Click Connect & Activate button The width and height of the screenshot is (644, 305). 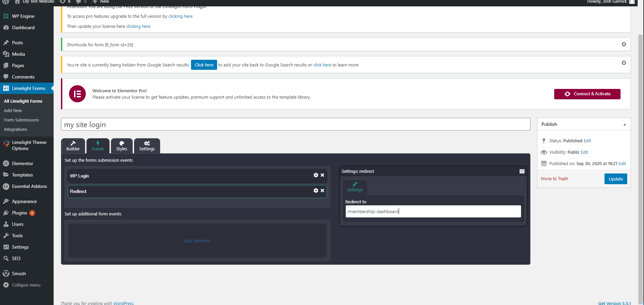click(x=587, y=94)
